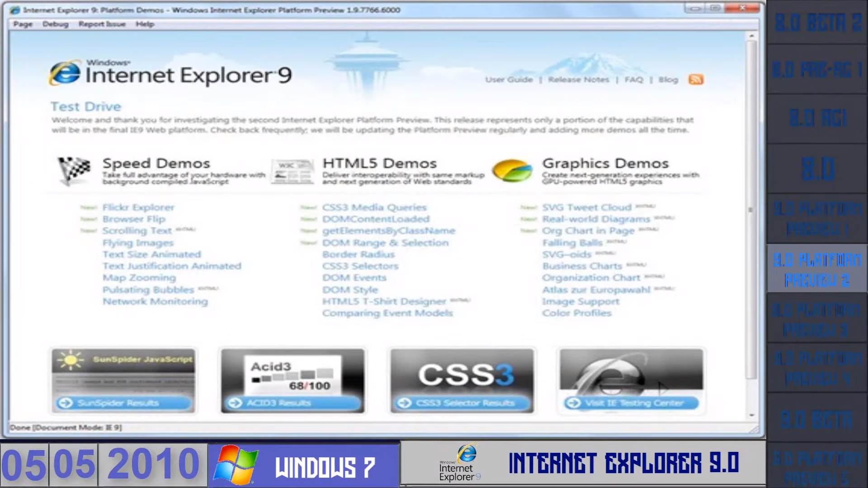Click the sun icon on SunSpider banner
This screenshot has width=868, height=488.
pyautogui.click(x=70, y=359)
